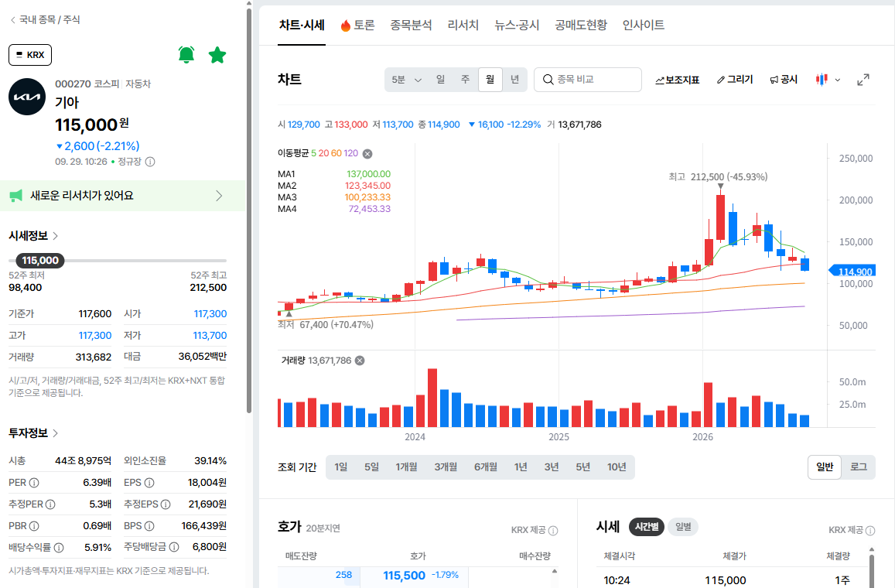Toggle the green favorite star icon
This screenshot has width=895, height=588.
[x=217, y=55]
